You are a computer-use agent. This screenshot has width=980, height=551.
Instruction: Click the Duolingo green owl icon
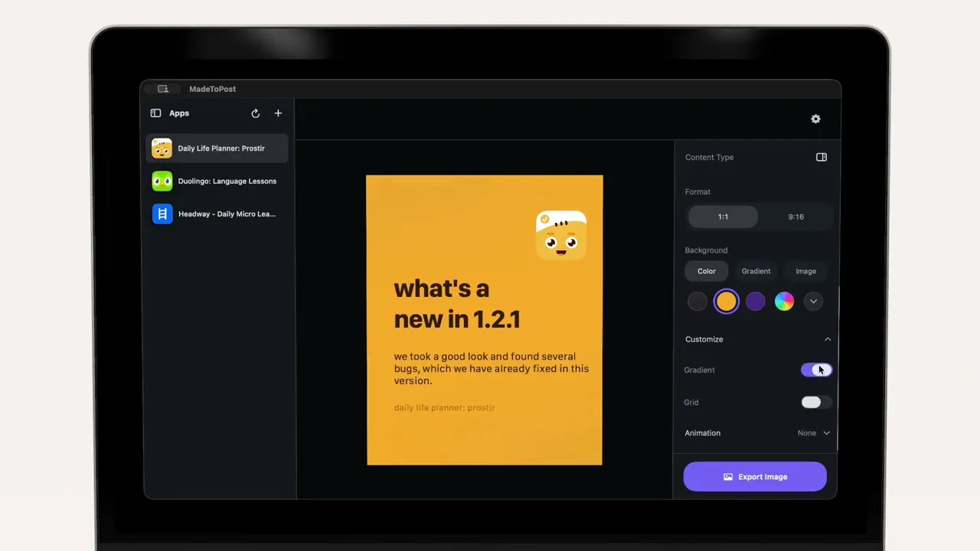tap(162, 181)
